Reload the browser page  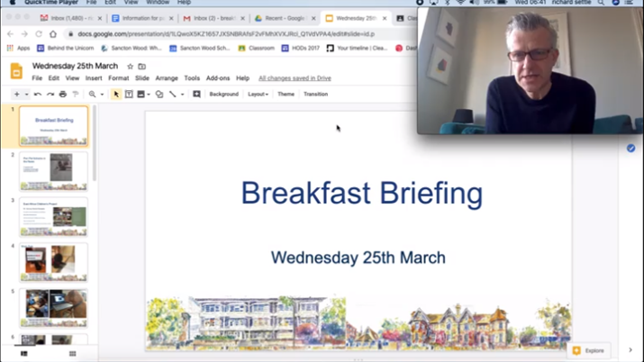pos(39,34)
